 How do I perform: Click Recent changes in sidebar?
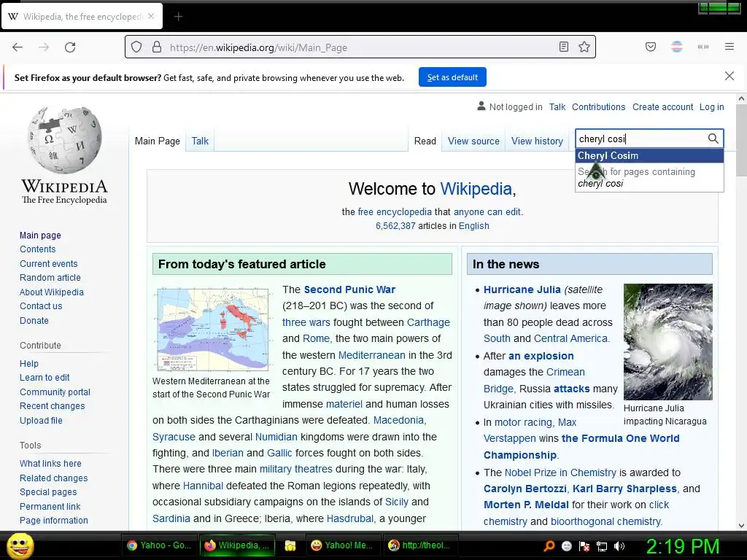point(53,405)
